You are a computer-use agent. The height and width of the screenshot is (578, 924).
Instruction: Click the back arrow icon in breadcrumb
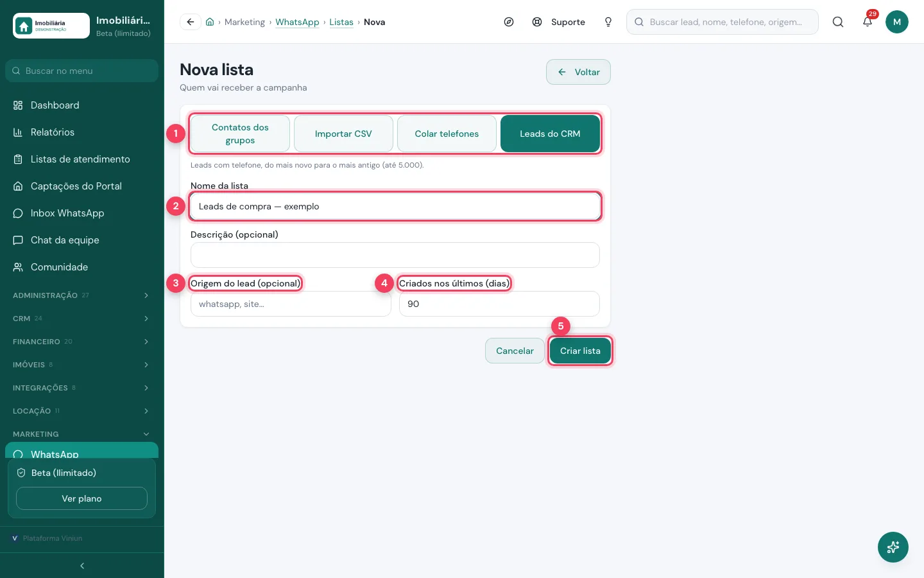click(x=191, y=22)
